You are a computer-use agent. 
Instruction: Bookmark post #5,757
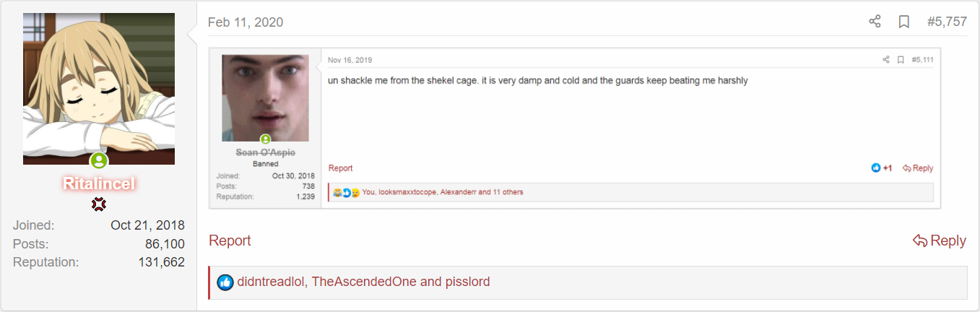[x=903, y=22]
